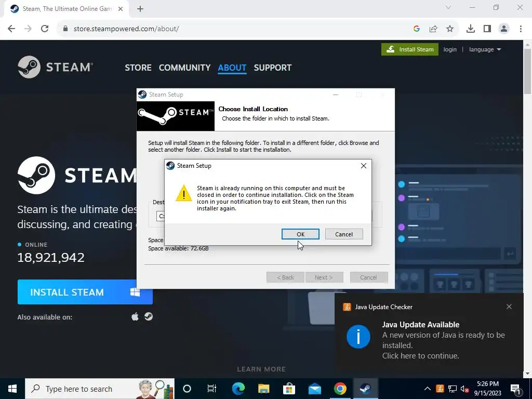Viewport: 532px width, 399px height.
Task: Close the Steam browser tab
Action: [121, 9]
